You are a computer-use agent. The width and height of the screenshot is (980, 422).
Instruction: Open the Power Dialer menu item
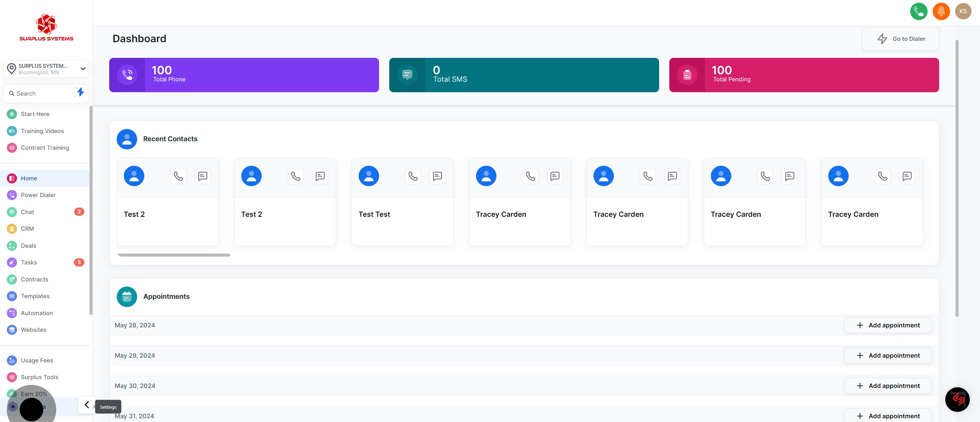point(38,195)
